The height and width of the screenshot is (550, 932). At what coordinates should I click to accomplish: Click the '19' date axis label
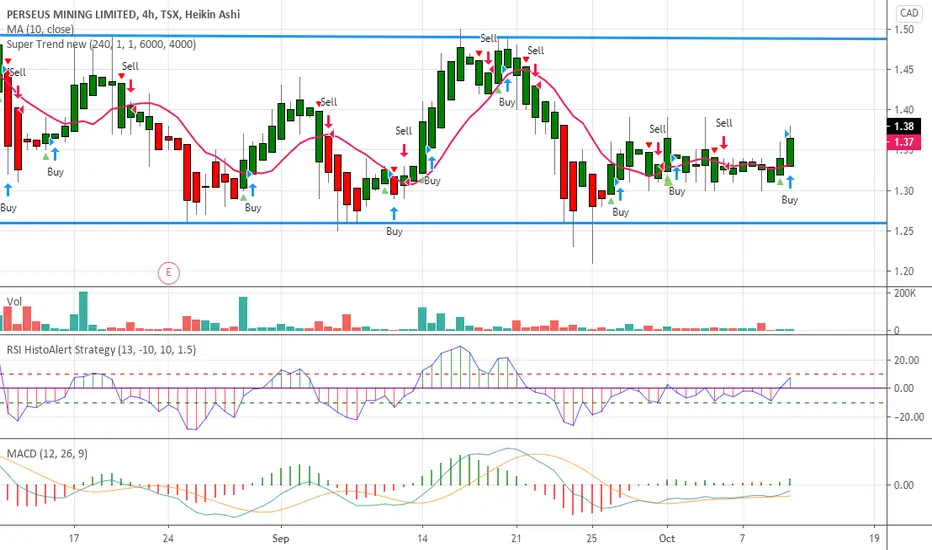(874, 538)
